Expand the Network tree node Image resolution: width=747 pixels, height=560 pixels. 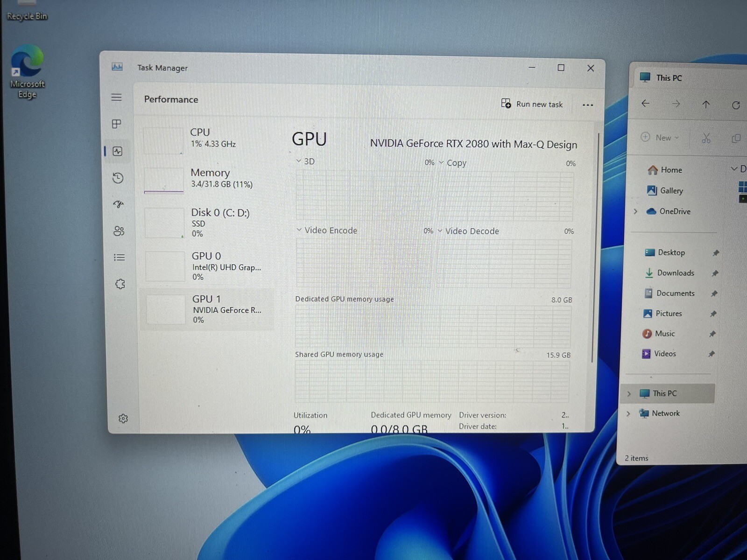[x=628, y=413]
